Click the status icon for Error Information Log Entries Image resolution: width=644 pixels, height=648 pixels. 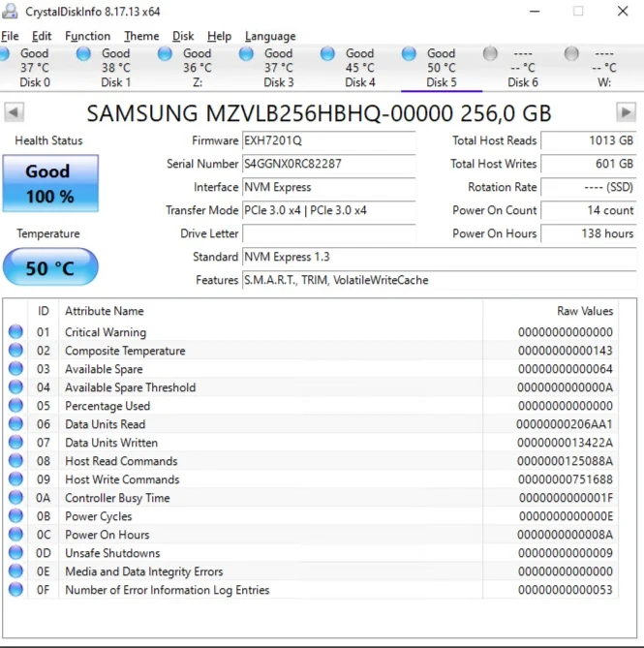point(15,590)
